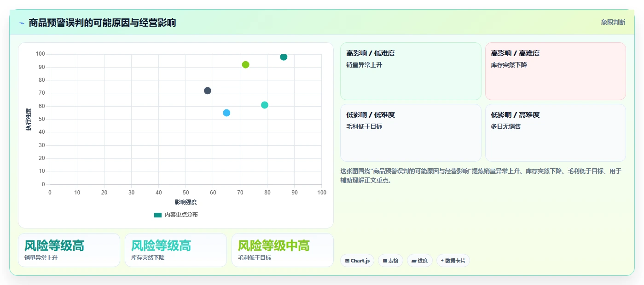Click the 影响强度 x-axis label
The image size is (644, 285).
click(186, 202)
